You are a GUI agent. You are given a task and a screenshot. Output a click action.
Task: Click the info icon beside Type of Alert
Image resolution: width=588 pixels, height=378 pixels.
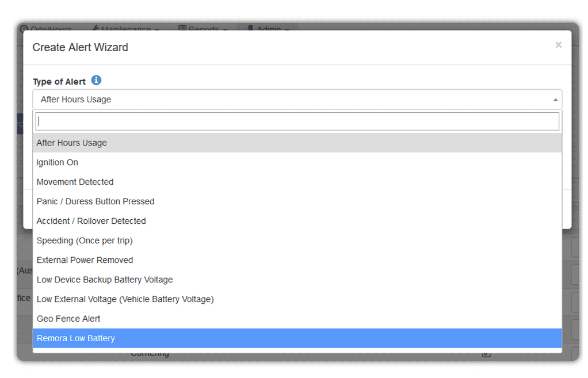97,81
